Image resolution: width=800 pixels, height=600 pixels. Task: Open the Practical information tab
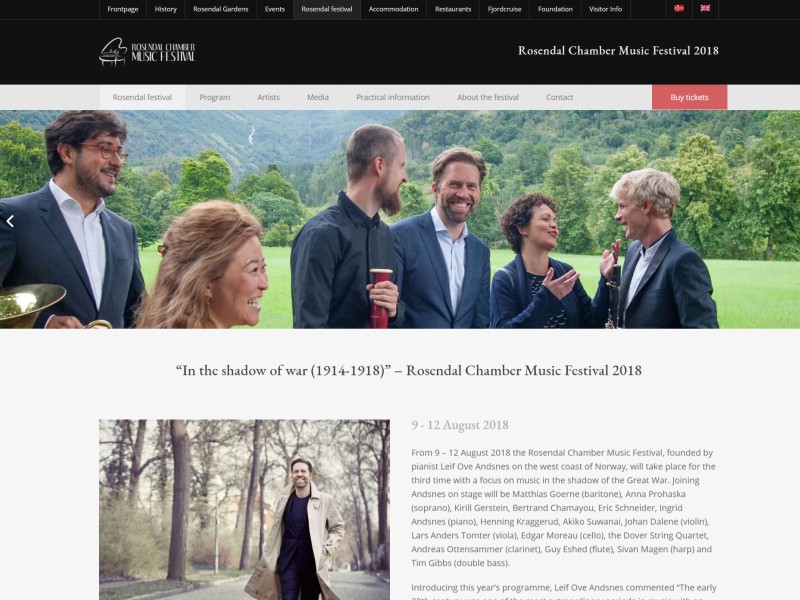(x=393, y=97)
